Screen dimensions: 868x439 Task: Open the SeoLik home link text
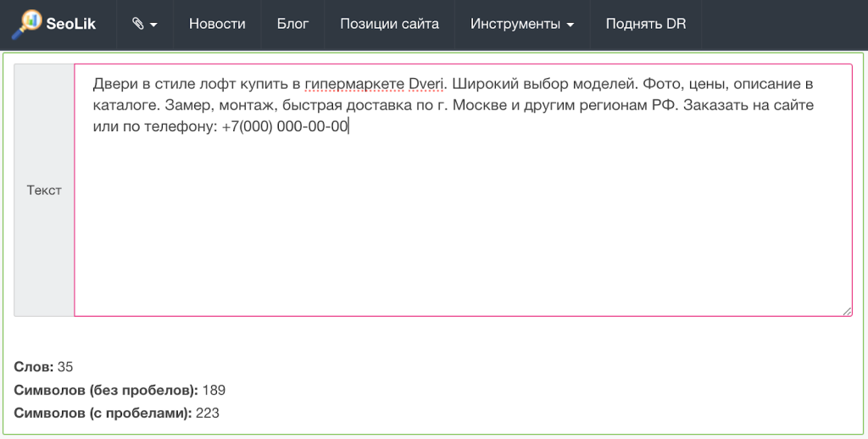(71, 24)
